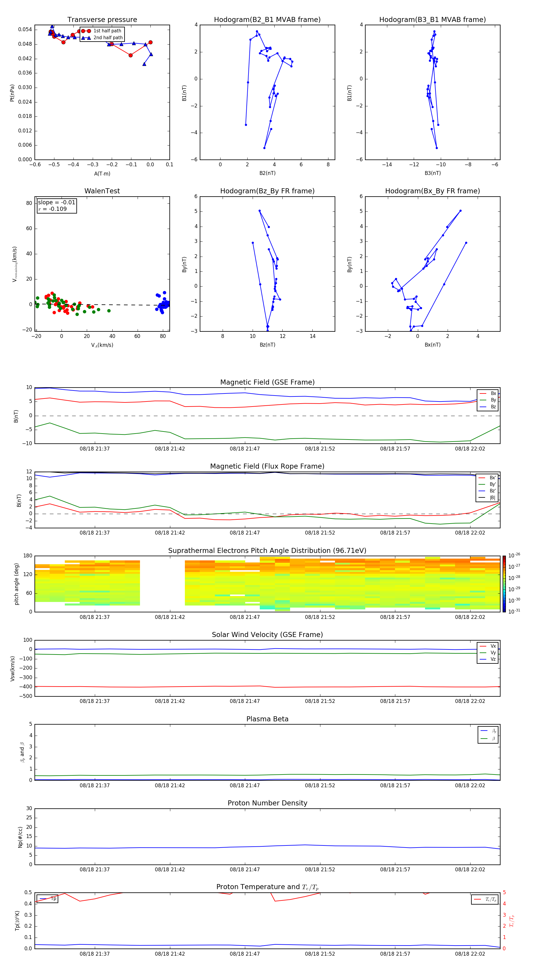
Task: Click β in the Plasma Beta legend
Action: 488,739
